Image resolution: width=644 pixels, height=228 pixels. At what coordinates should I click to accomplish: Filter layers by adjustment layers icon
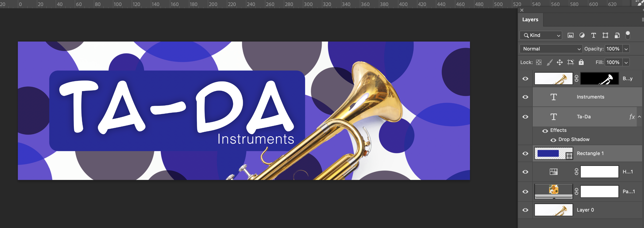[582, 35]
